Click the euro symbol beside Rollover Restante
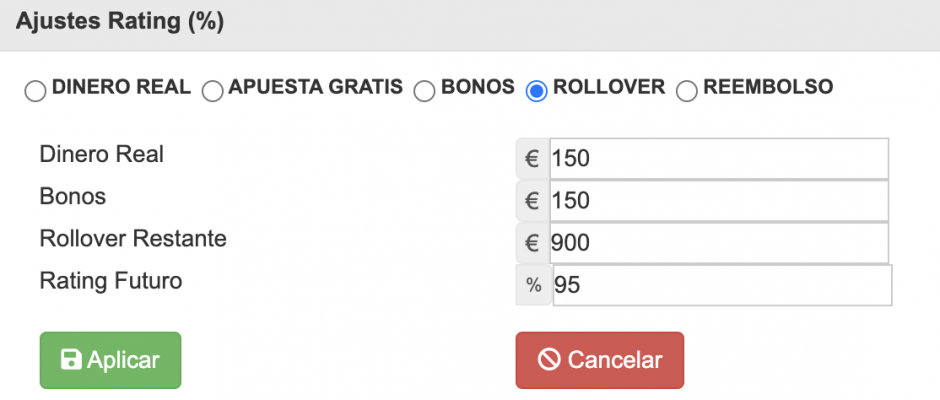940x400 pixels. (x=532, y=243)
